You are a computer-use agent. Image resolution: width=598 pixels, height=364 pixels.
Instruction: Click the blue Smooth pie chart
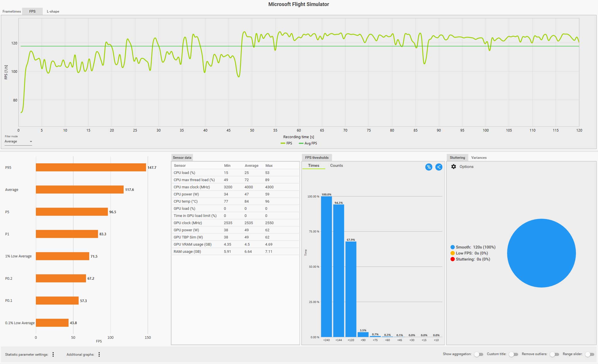pos(541,253)
